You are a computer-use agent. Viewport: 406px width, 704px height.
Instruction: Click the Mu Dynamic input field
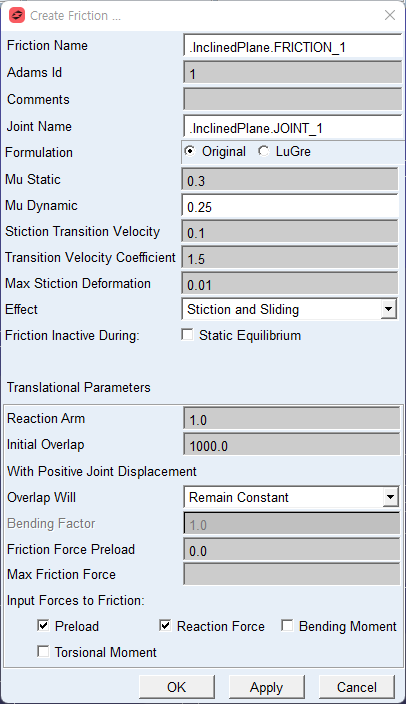290,207
